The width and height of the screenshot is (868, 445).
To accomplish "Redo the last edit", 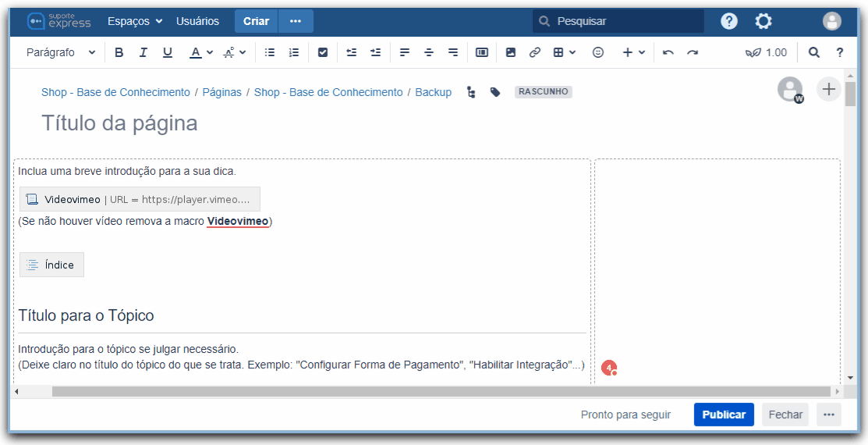I will click(x=693, y=52).
